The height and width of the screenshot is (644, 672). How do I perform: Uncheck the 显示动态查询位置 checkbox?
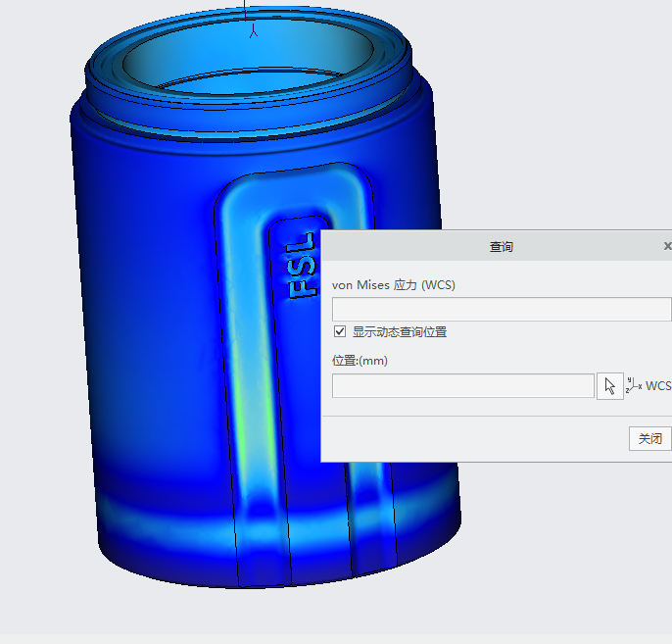pyautogui.click(x=340, y=332)
